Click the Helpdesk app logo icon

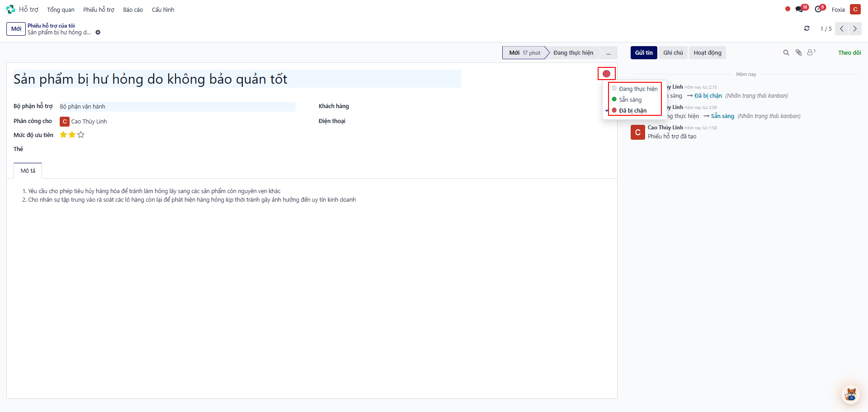(10, 9)
